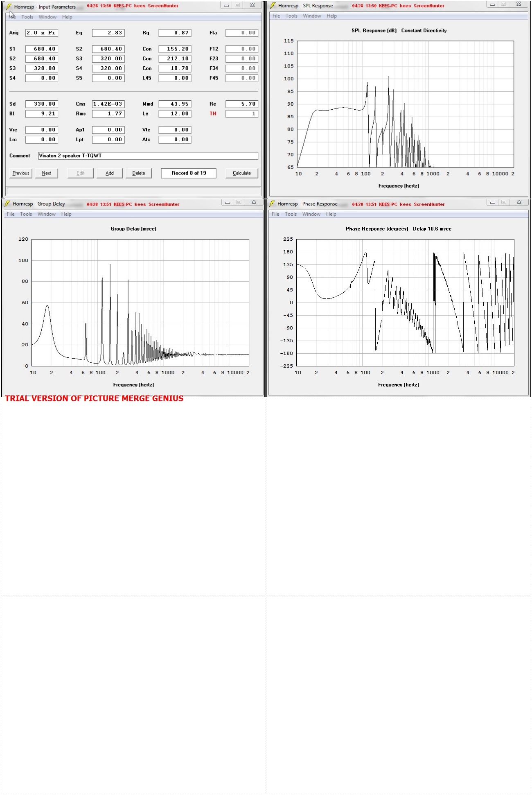Click the Lrc input field
Image resolution: width=532 pixels, height=795 pixels.
42,140
